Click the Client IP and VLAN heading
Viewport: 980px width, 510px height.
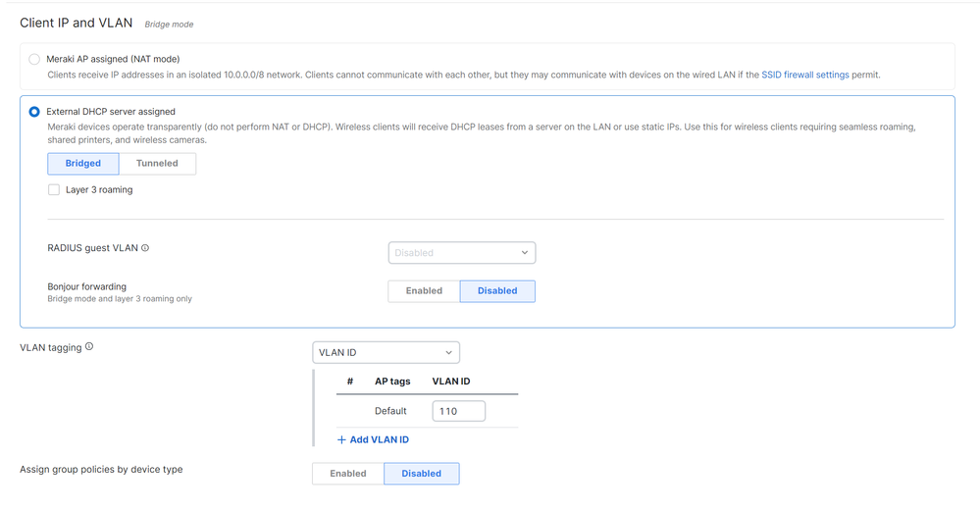pyautogui.click(x=77, y=23)
